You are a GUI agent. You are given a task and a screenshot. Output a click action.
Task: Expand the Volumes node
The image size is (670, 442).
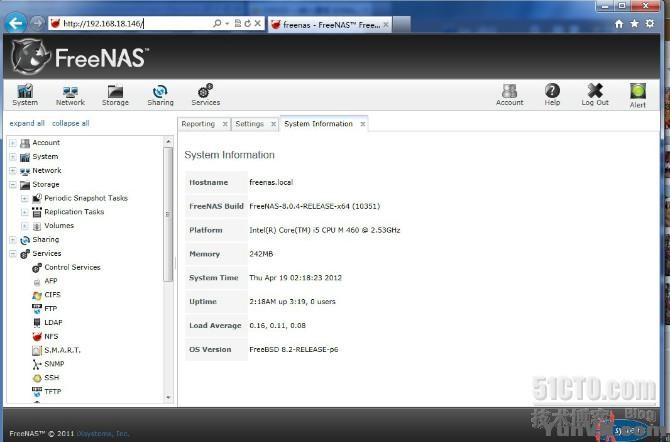pyautogui.click(x=25, y=226)
